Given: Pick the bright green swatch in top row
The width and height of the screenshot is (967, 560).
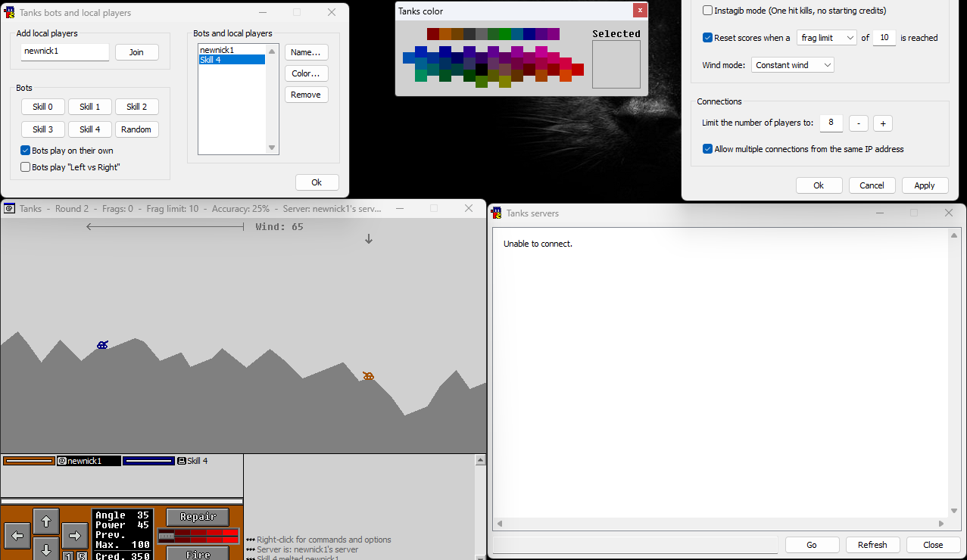Looking at the screenshot, I should tap(506, 34).
